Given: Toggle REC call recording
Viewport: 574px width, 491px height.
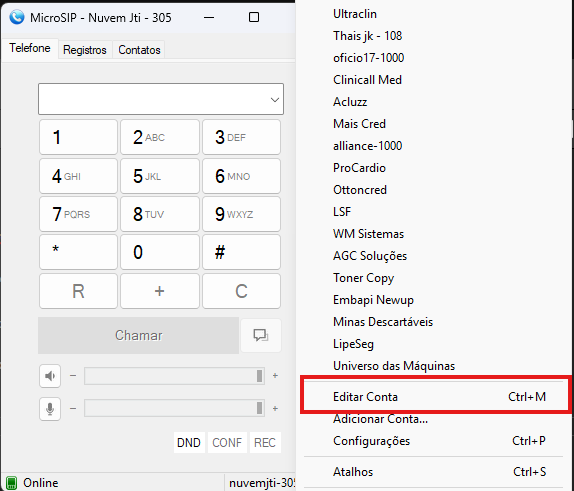Looking at the screenshot, I should click(265, 443).
